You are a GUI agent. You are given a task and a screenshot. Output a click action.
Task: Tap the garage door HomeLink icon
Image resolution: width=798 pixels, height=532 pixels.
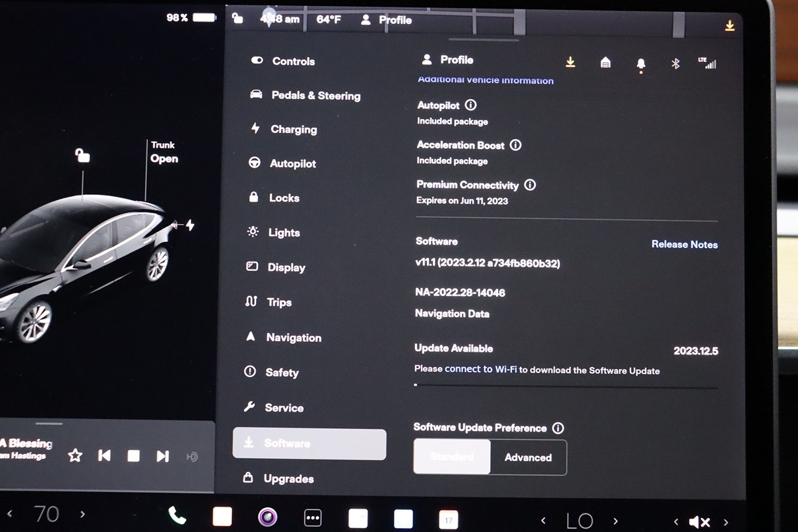pyautogui.click(x=605, y=63)
